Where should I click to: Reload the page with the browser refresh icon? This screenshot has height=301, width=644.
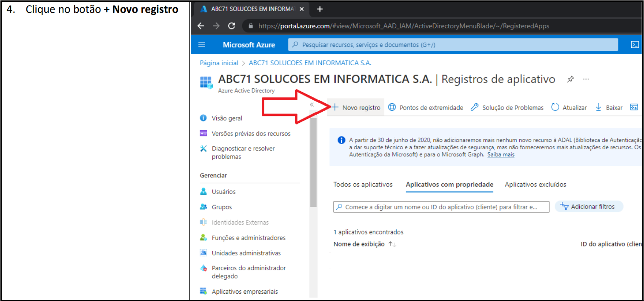(x=232, y=26)
